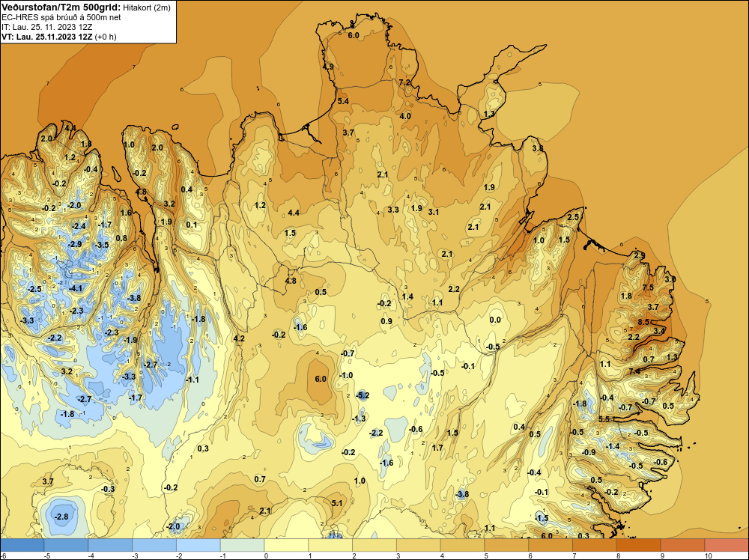This screenshot has height=560, width=749.
Task: Click the legend swatch between -4 and -3
Action: click(110, 545)
